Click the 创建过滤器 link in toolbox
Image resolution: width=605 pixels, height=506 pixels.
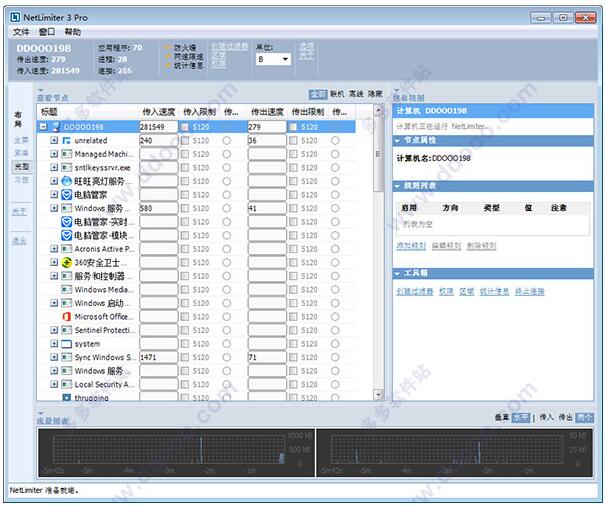pos(415,291)
